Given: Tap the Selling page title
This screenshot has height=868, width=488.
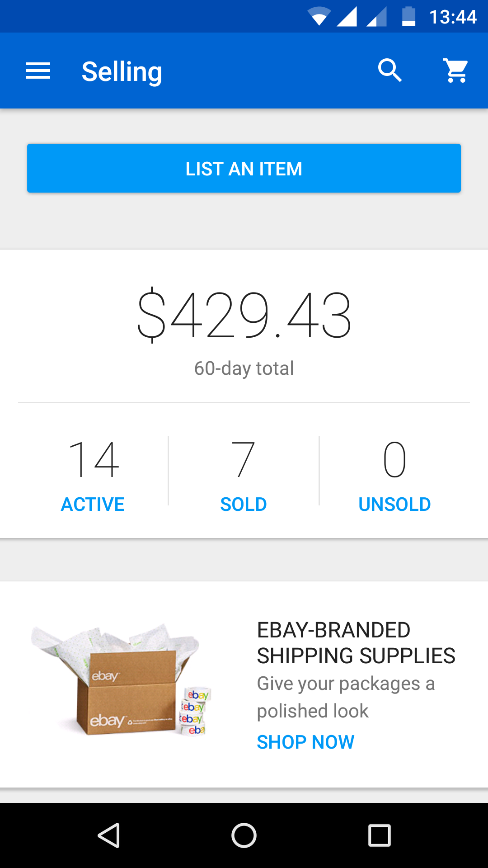Looking at the screenshot, I should tap(122, 71).
